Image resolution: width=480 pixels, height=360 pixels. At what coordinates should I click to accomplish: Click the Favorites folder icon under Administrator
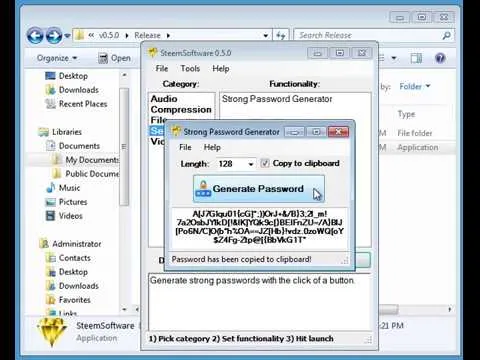point(51,300)
